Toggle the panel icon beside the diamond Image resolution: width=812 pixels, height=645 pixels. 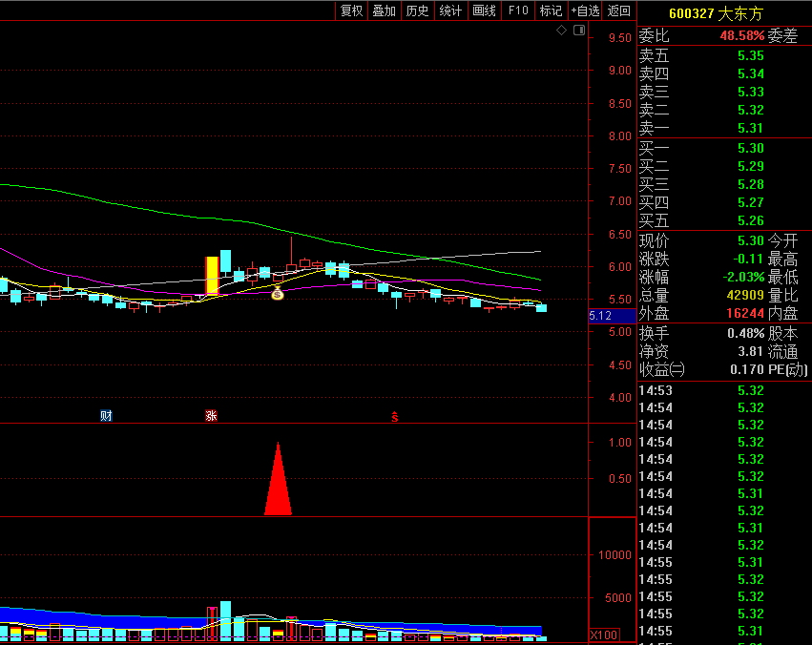coord(577,31)
